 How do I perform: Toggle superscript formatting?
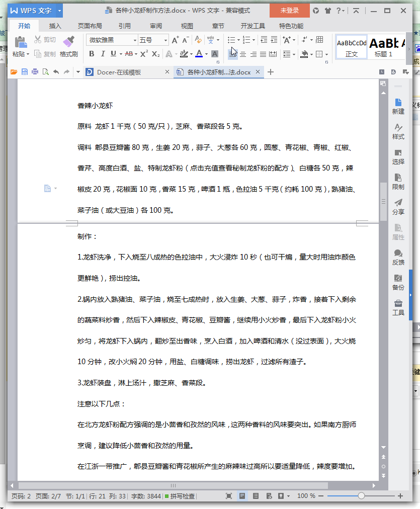(x=144, y=54)
